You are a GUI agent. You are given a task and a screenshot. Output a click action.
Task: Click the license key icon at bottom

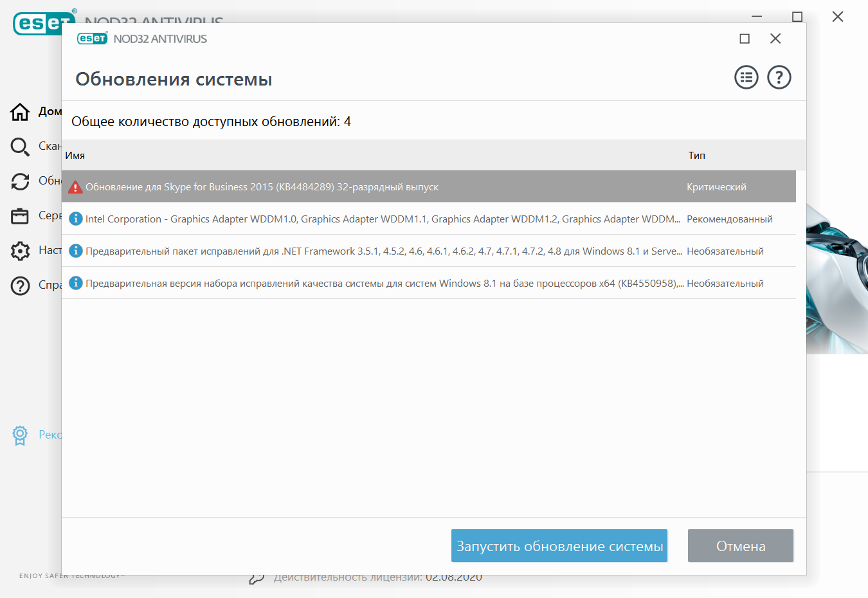257,578
